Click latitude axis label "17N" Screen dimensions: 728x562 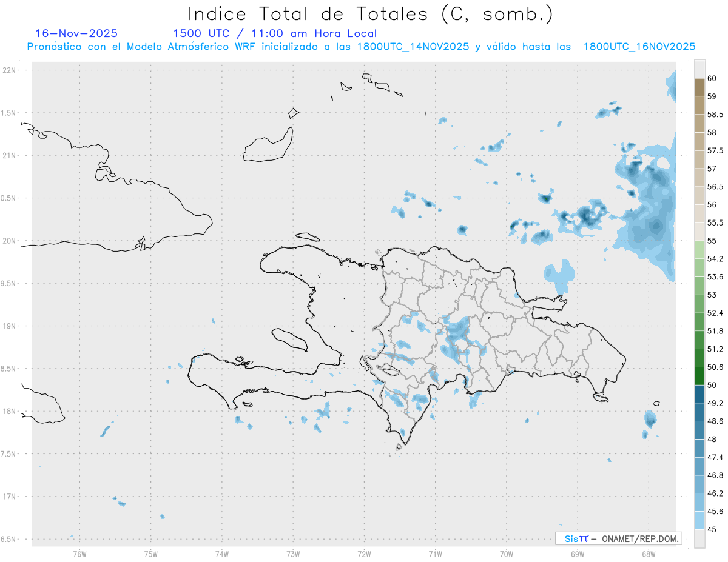[x=10, y=497]
